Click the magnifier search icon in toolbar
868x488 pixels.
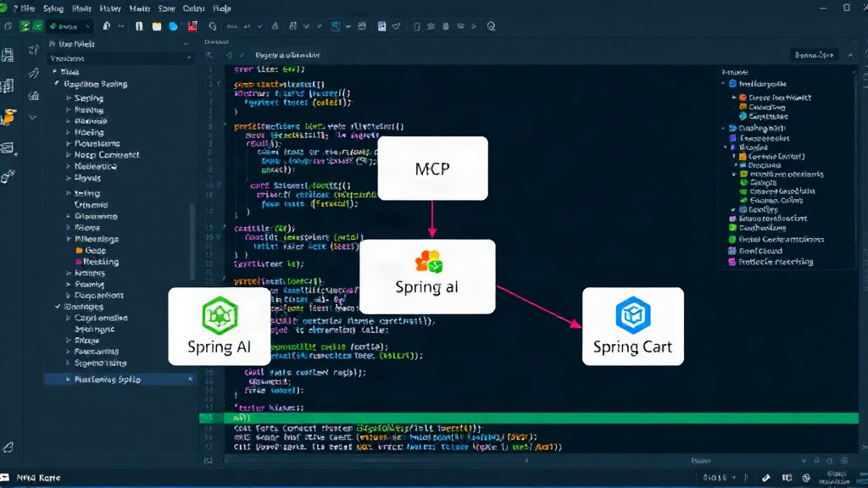tap(491, 26)
